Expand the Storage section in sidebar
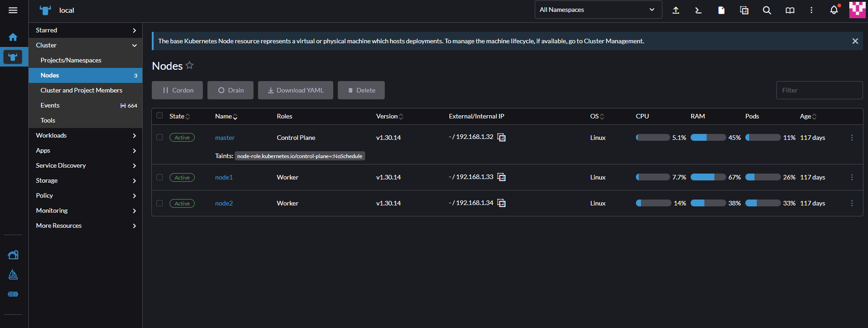Screen dimensions: 868x328 85,180
